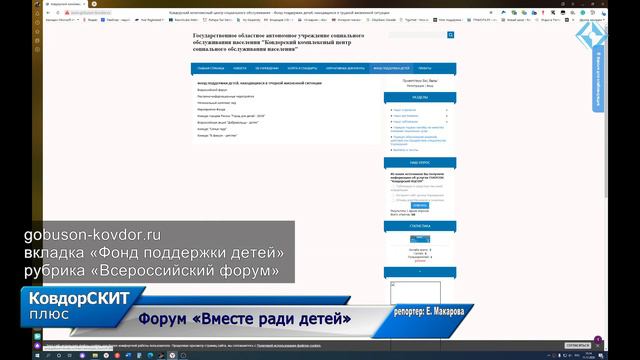
Task: Open the Региональный комплекс мер link
Action: coord(216,103)
